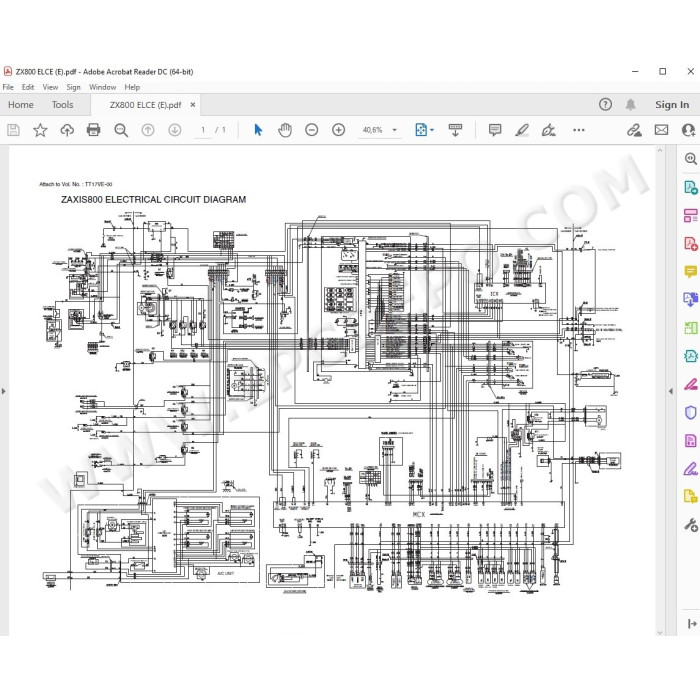Click the zoom out minus icon
The image size is (700, 700).
click(x=312, y=130)
